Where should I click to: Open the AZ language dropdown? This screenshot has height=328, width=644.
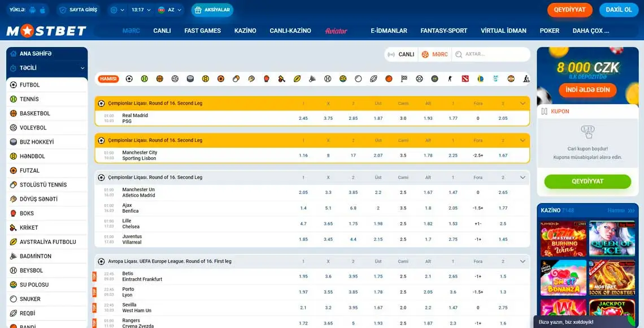click(x=170, y=10)
